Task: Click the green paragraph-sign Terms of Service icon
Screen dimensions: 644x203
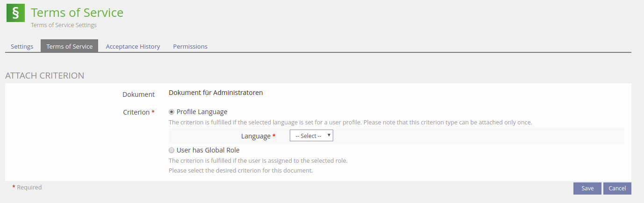Action: [x=15, y=13]
